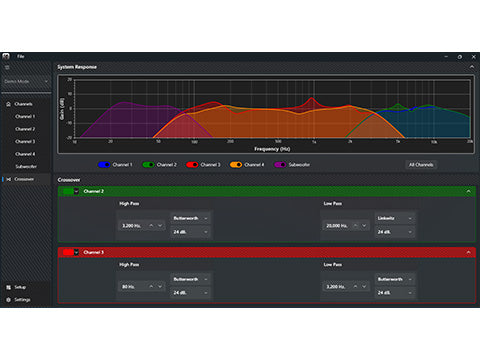Click the All Channels button
Image resolution: width=480 pixels, height=360 pixels.
[421, 165]
